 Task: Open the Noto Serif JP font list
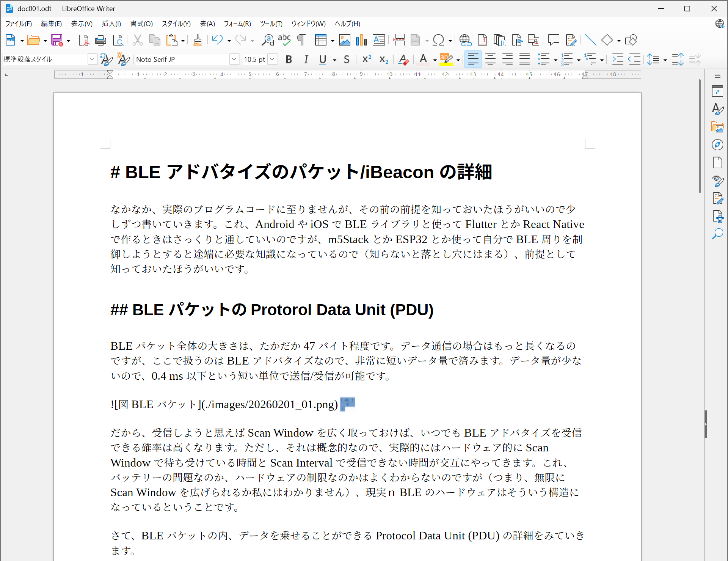click(x=234, y=59)
